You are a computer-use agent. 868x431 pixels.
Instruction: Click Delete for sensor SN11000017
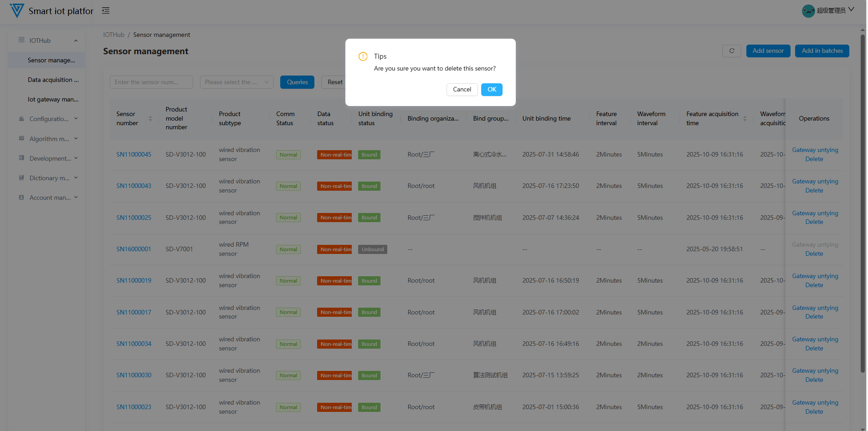click(814, 317)
